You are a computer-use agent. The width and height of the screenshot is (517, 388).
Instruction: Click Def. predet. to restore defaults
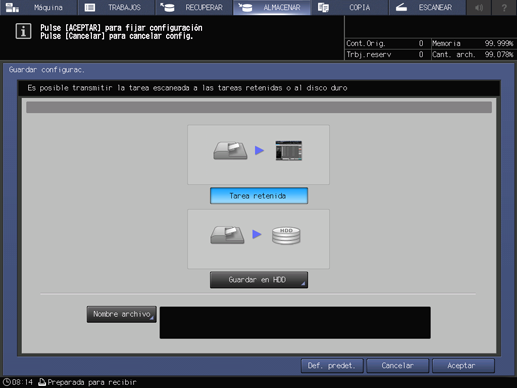pyautogui.click(x=331, y=366)
